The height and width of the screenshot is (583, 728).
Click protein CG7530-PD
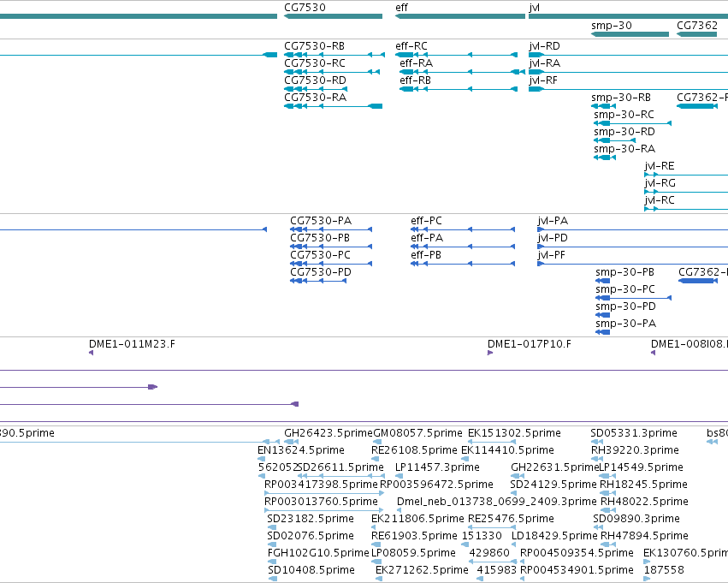click(318, 281)
